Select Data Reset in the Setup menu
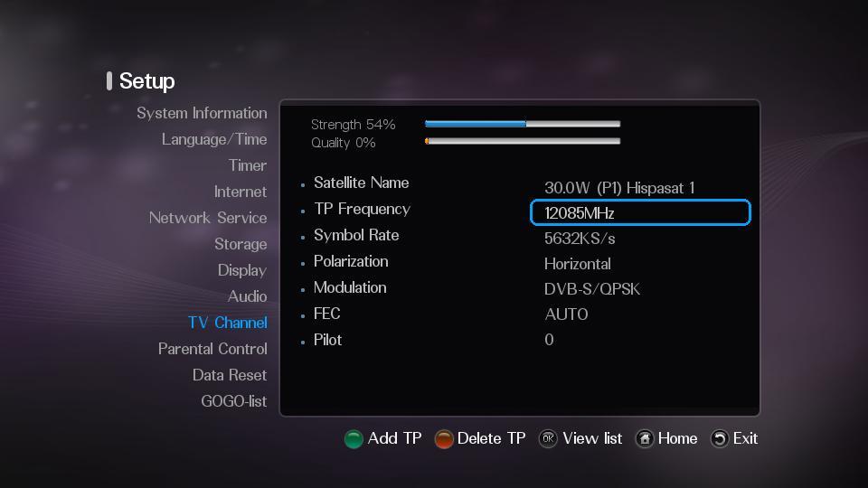 tap(230, 374)
